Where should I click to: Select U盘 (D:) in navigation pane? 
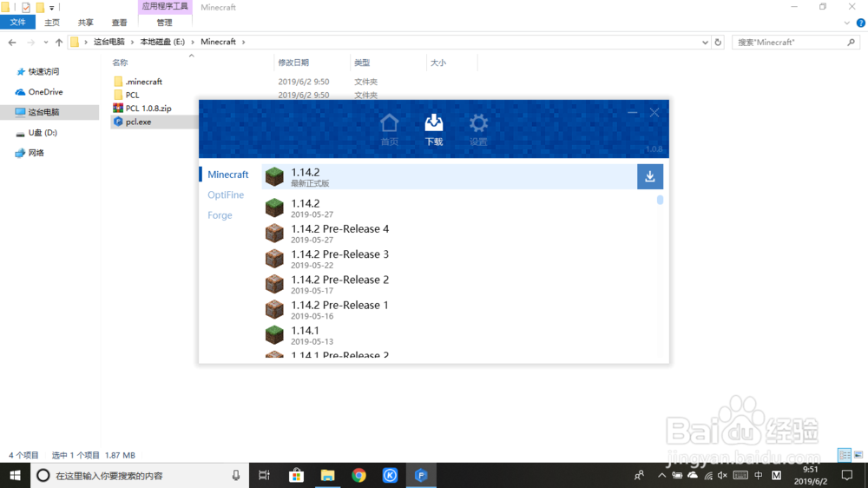coord(42,132)
